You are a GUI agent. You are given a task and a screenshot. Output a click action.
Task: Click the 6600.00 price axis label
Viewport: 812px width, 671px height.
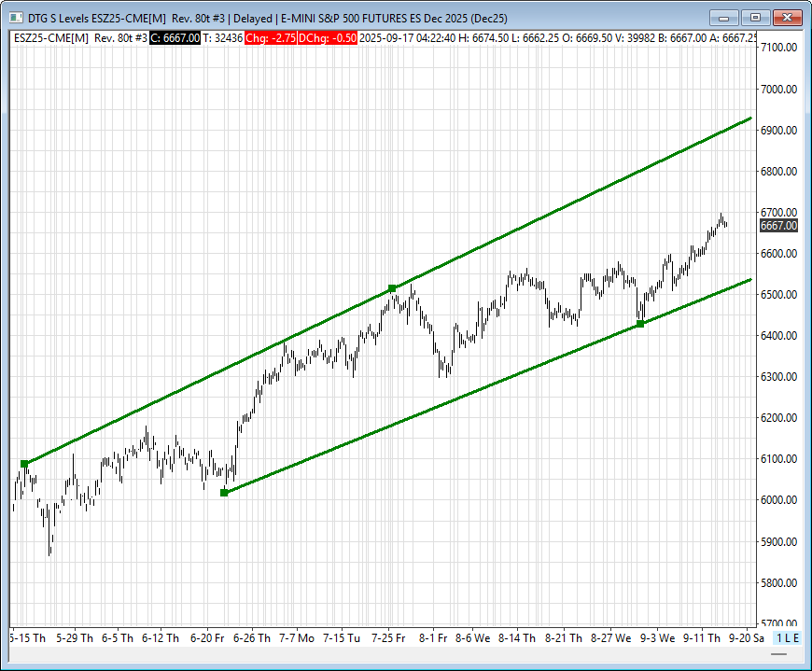778,254
